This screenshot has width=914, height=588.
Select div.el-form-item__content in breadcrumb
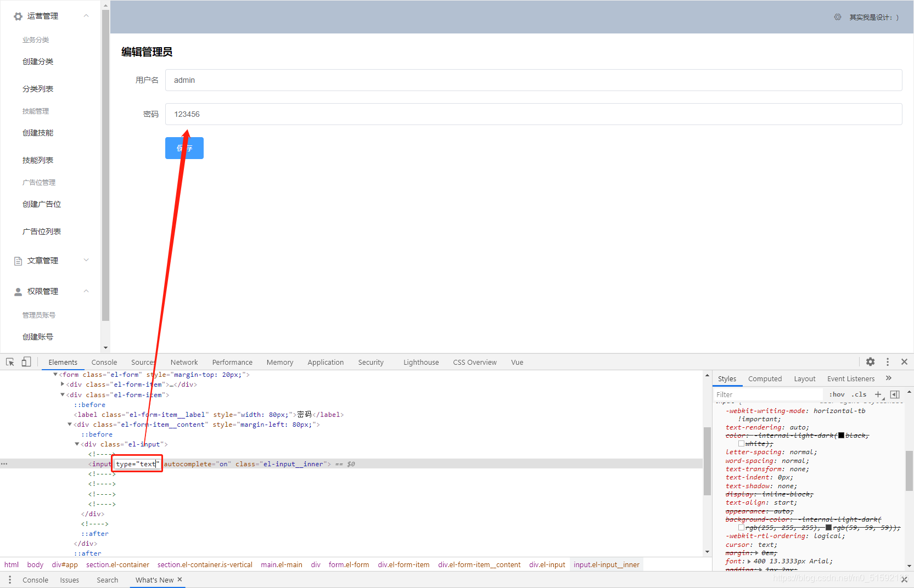(x=479, y=564)
